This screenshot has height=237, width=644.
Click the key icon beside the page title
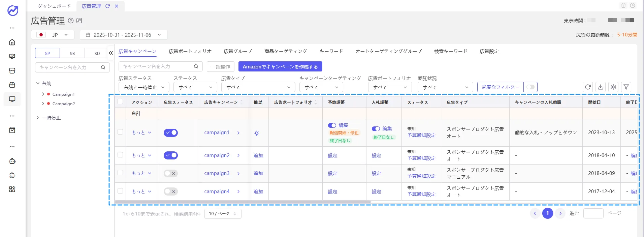tap(79, 21)
